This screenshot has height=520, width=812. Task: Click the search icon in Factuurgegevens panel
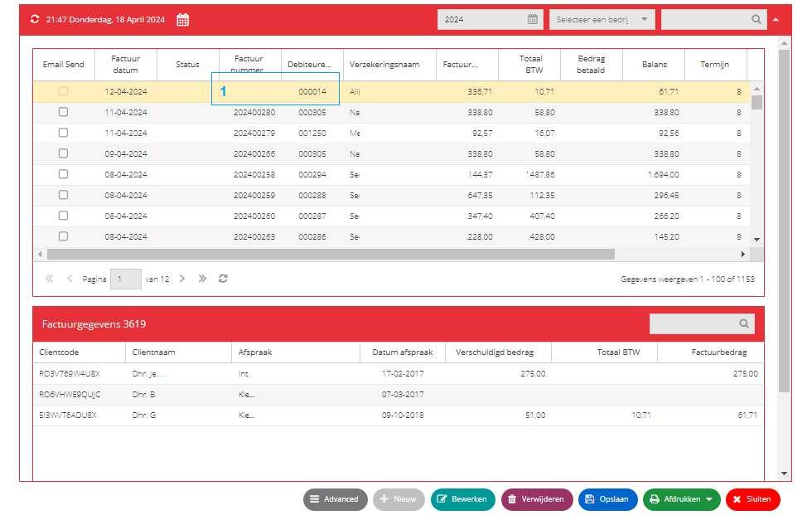point(744,323)
